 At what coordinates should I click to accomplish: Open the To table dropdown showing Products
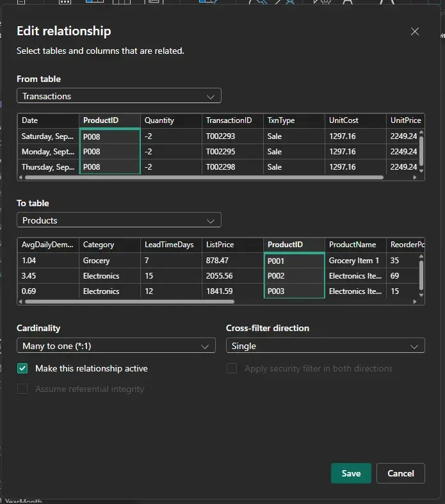pos(119,220)
